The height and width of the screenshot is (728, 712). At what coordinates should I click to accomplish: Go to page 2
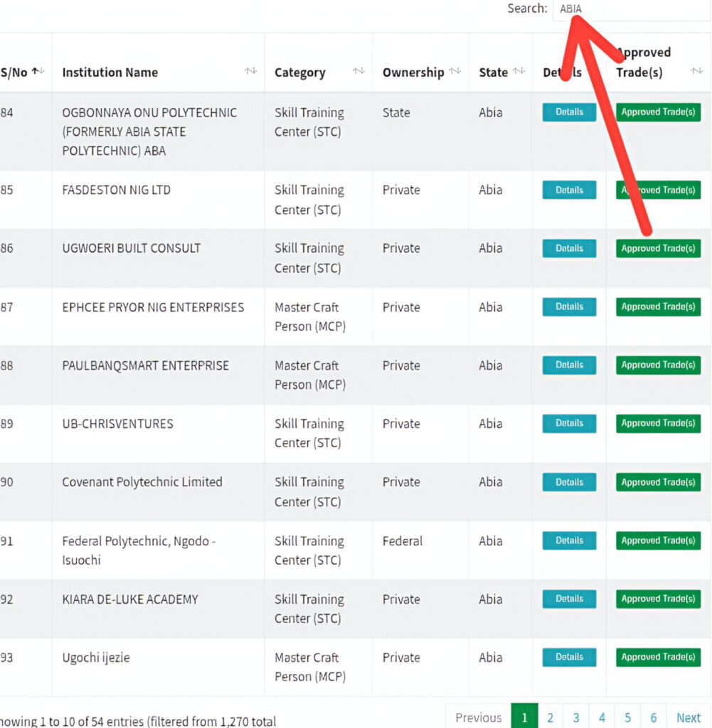[550, 717]
